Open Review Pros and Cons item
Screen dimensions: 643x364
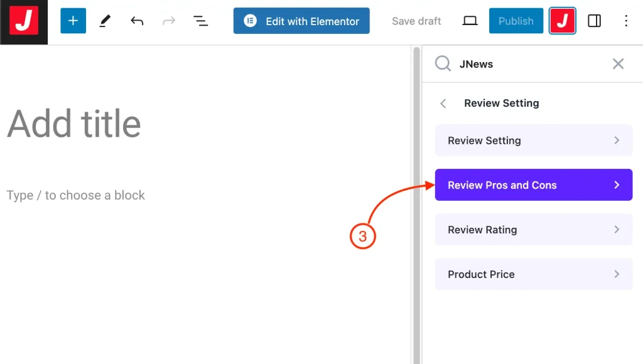tap(533, 185)
